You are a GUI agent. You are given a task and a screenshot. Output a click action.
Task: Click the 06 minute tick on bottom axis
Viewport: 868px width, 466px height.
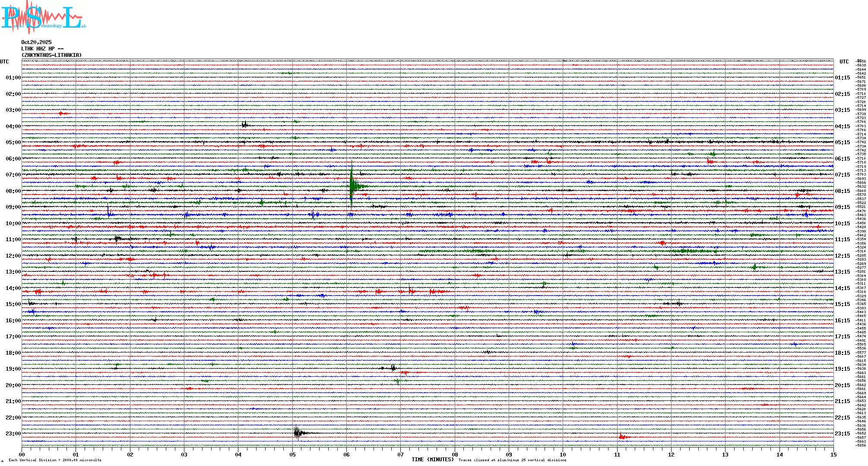(x=346, y=454)
